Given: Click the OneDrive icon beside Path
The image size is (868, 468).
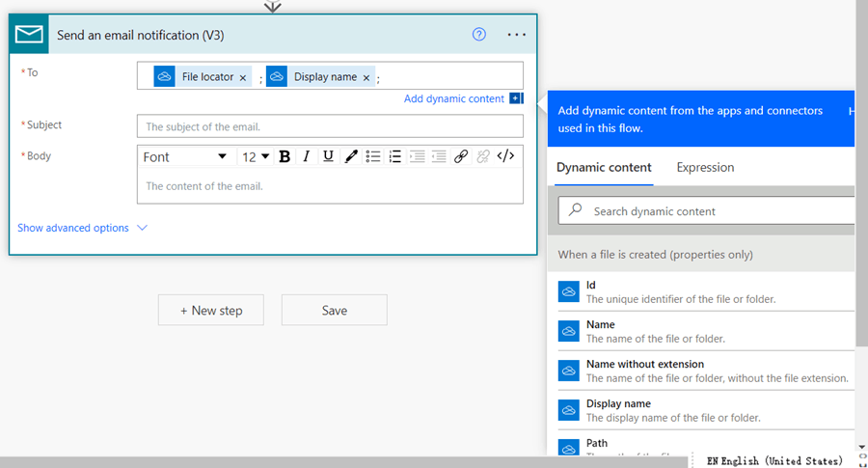Looking at the screenshot, I should point(568,448).
